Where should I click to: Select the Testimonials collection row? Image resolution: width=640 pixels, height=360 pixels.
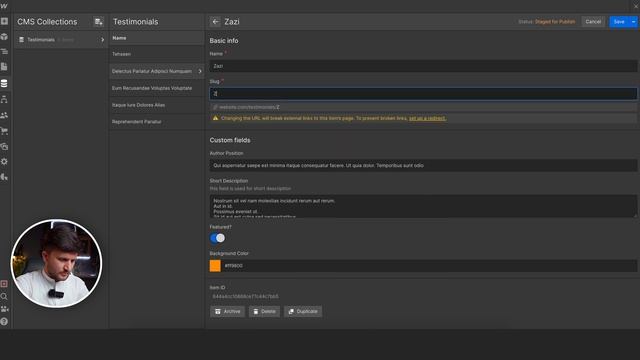pyautogui.click(x=61, y=40)
